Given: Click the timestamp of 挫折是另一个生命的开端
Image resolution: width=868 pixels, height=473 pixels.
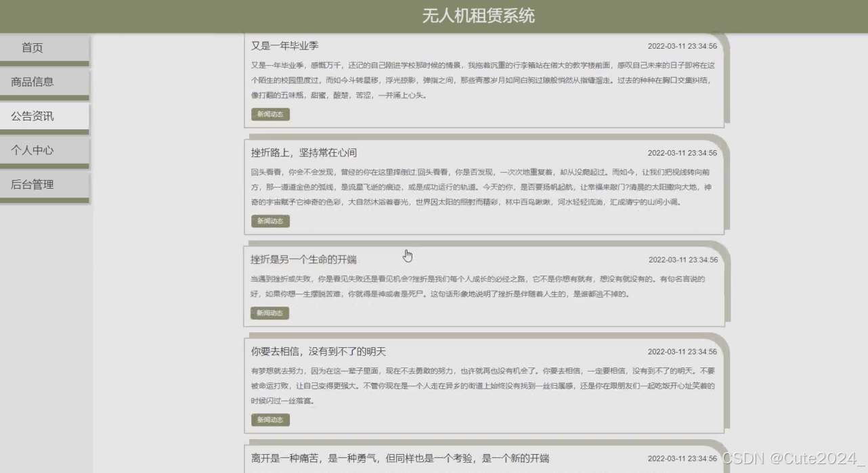Looking at the screenshot, I should point(682,260).
